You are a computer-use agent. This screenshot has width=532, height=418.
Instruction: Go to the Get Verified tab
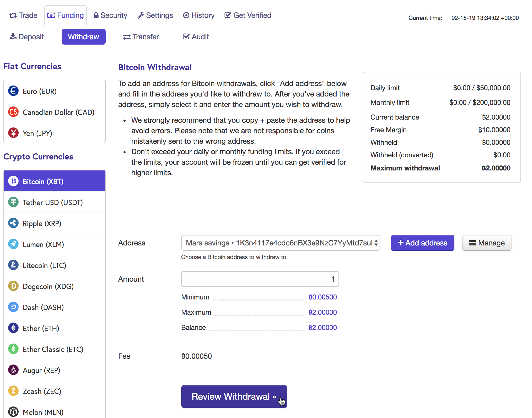click(x=248, y=15)
